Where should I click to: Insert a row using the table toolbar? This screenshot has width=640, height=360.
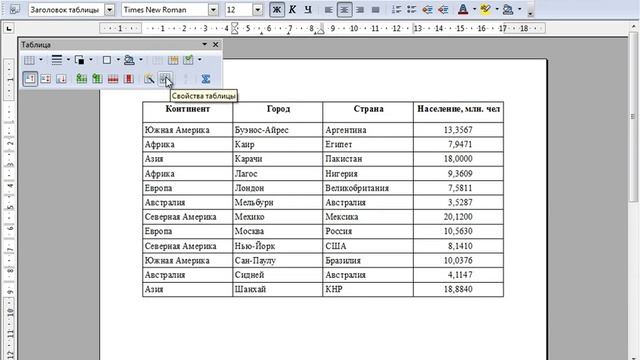[x=81, y=79]
